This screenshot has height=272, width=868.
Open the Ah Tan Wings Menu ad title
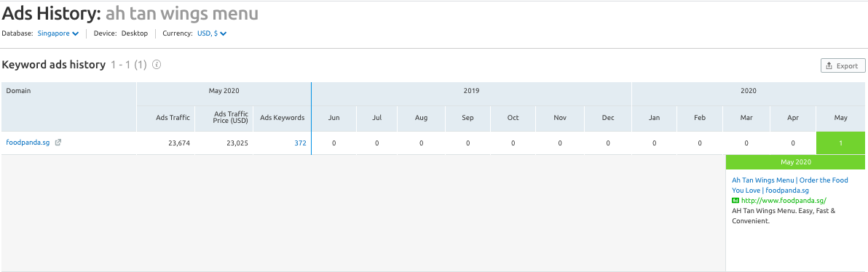tap(790, 185)
